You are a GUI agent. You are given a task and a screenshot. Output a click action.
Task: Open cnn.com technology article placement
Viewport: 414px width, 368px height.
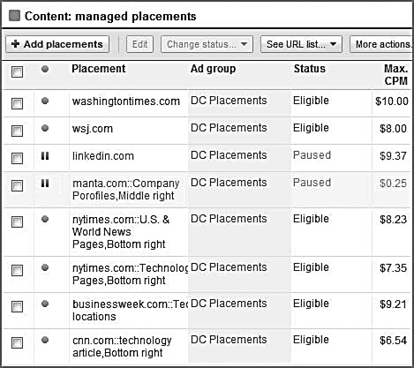pyautogui.click(x=122, y=346)
